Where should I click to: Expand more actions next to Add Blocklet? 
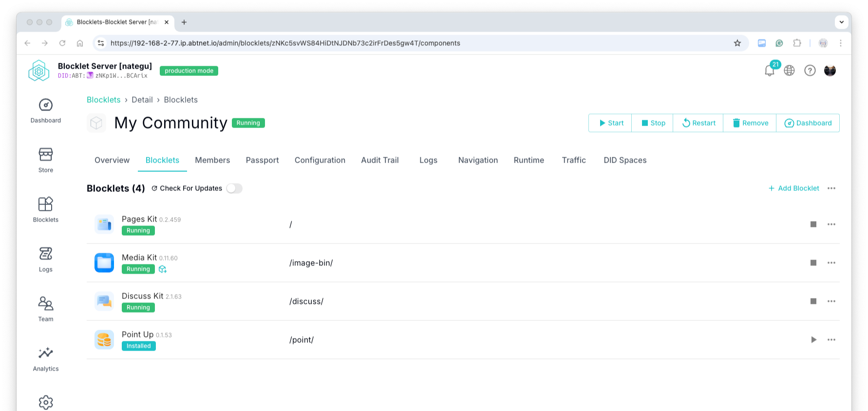coord(831,188)
